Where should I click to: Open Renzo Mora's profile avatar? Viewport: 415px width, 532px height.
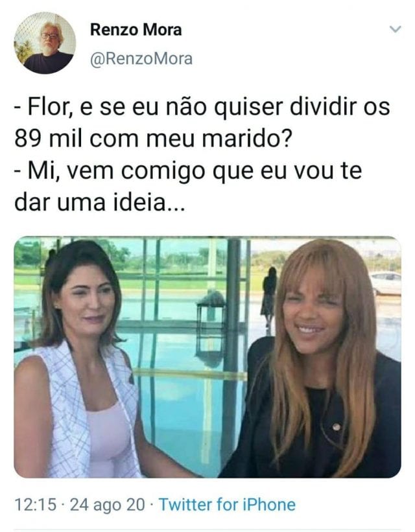point(45,43)
